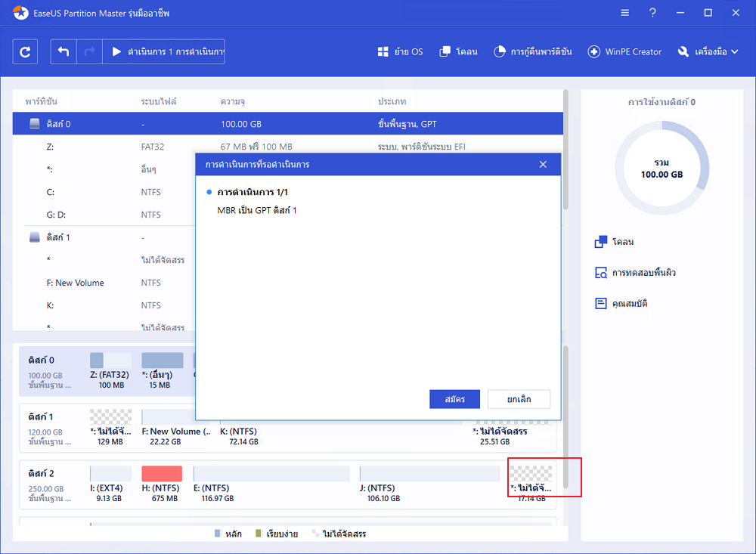Screen dimensions: 756x554
Task: Select 'MBR เป็น GPT ดิสก์ 1' operation text
Action: click(257, 210)
